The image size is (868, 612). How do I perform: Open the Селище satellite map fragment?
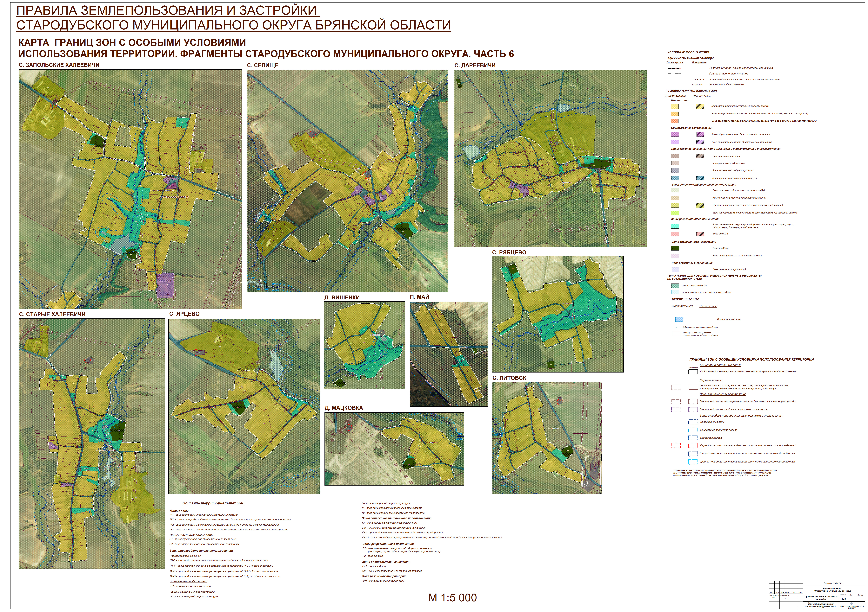click(347, 181)
